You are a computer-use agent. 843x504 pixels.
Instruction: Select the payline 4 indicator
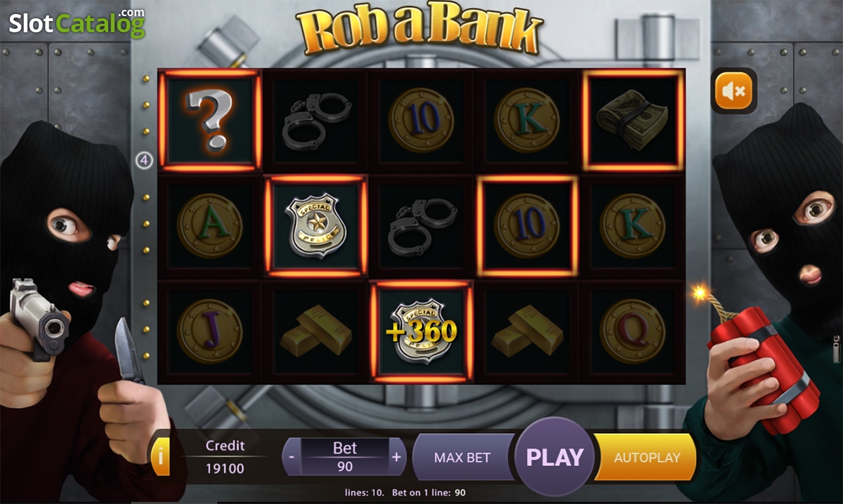(144, 161)
